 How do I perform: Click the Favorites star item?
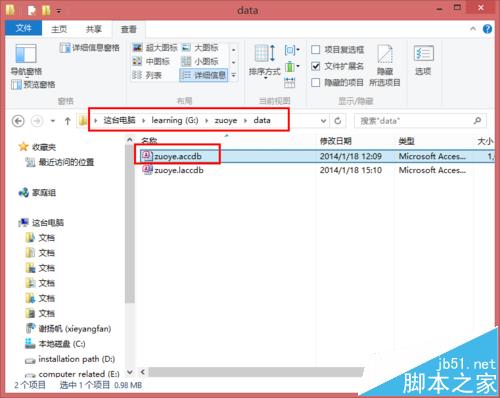(x=37, y=147)
